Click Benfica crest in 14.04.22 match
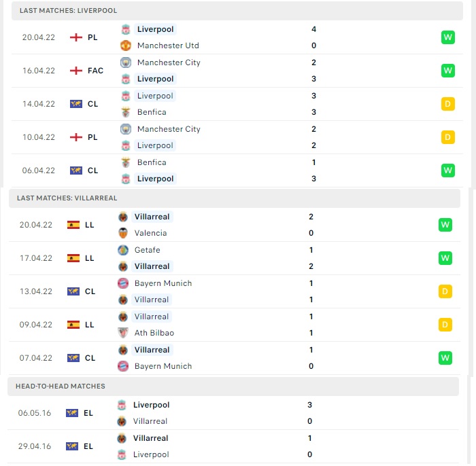Screen dimensions: 476x466 point(126,112)
